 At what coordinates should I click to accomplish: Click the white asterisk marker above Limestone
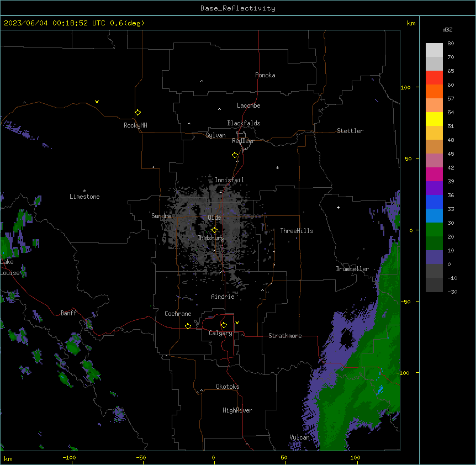pos(84,191)
